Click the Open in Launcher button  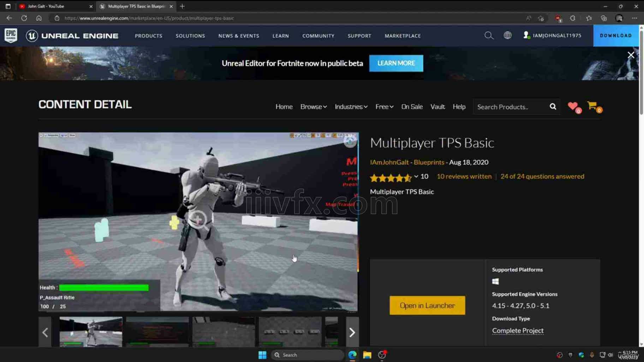pyautogui.click(x=427, y=305)
